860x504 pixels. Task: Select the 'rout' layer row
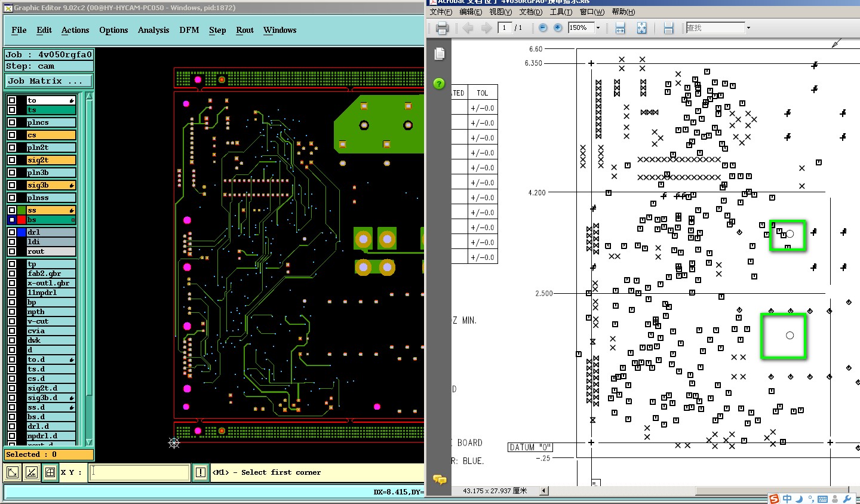pyautogui.click(x=51, y=251)
